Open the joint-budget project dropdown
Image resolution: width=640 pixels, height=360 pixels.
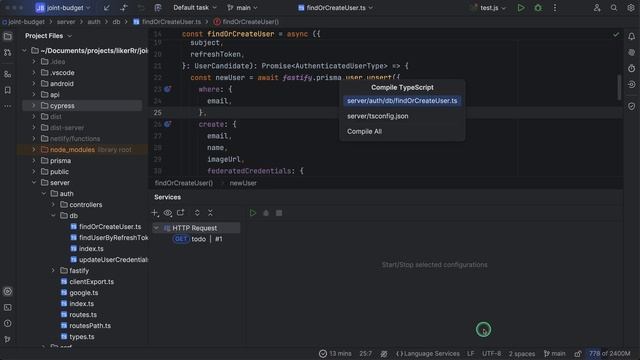(x=63, y=8)
